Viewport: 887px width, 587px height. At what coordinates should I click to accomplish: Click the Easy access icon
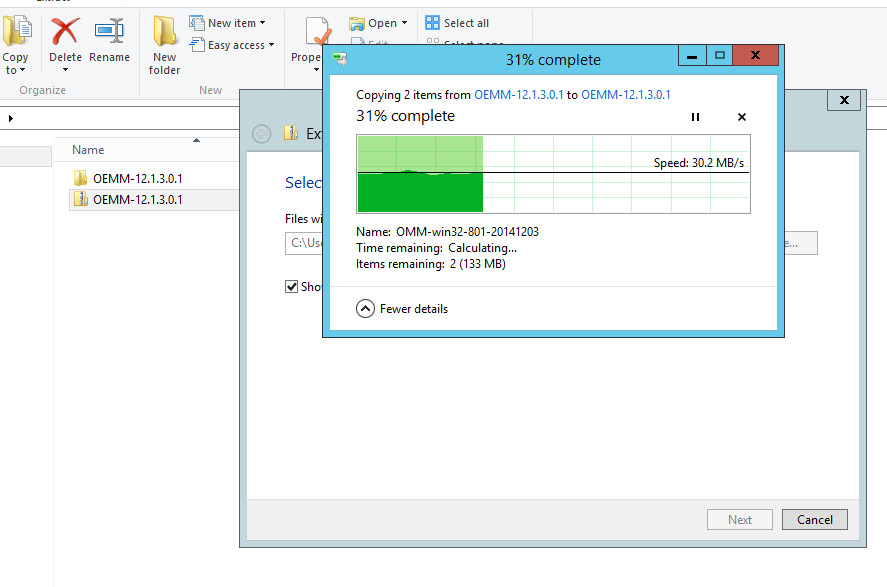click(197, 45)
